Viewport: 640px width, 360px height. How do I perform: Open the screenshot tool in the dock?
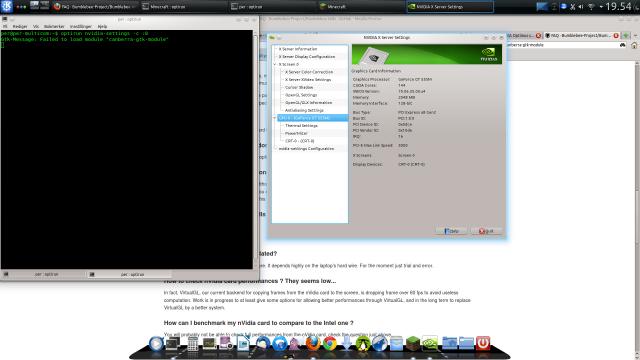[226, 344]
